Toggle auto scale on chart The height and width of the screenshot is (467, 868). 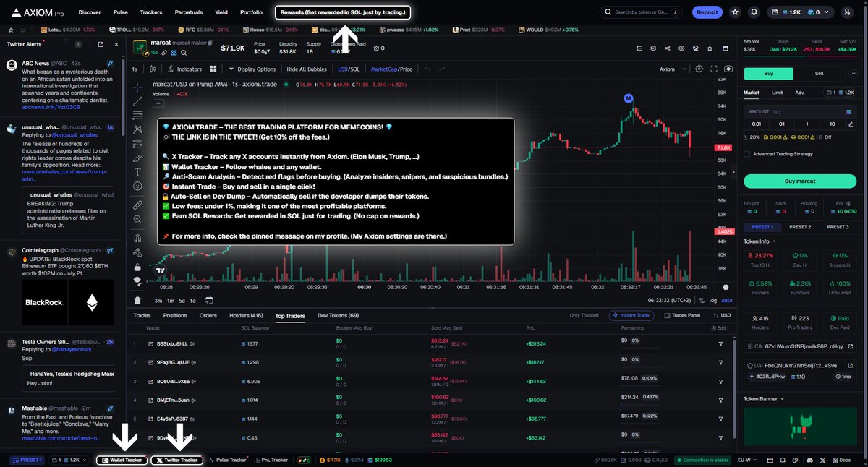tap(727, 300)
